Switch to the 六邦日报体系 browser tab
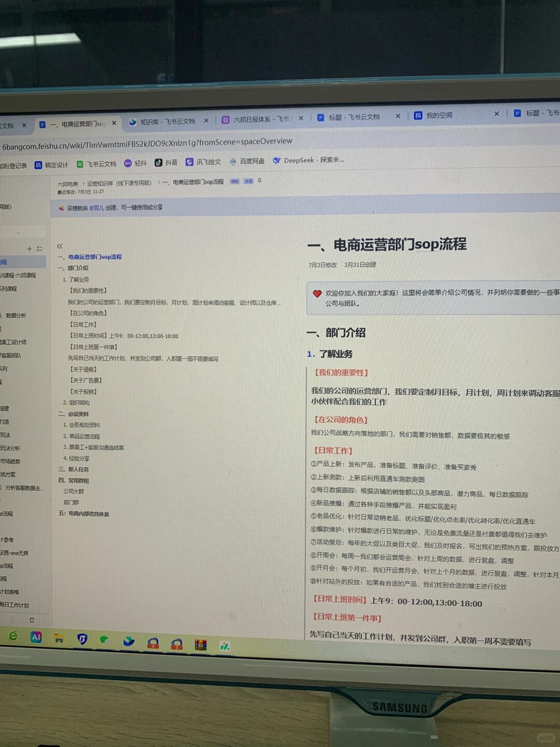The width and height of the screenshot is (560, 747). pyautogui.click(x=262, y=119)
